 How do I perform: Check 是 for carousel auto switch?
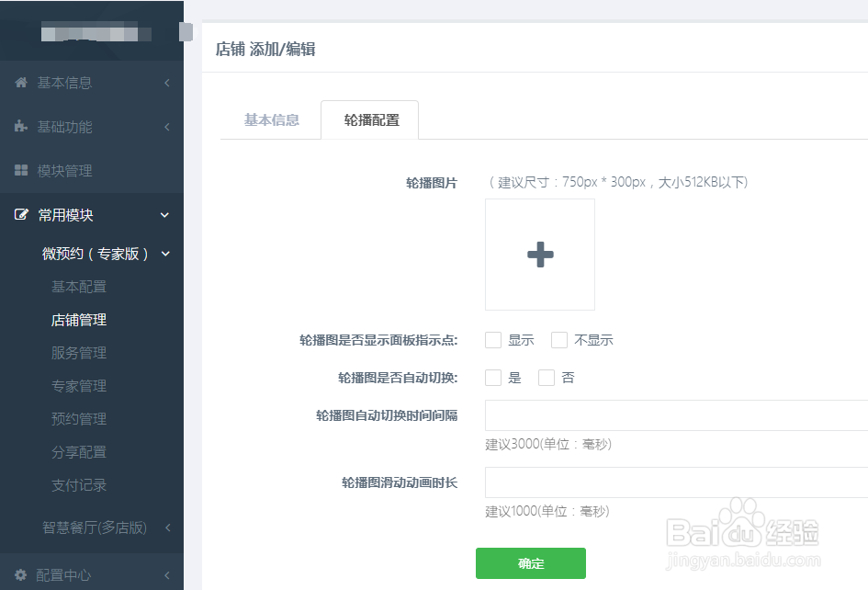tap(493, 378)
